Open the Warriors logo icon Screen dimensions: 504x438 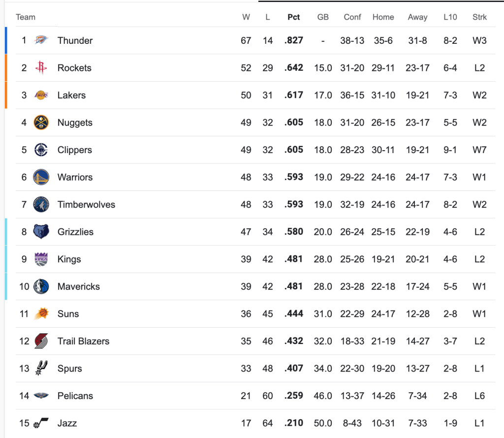tap(41, 177)
